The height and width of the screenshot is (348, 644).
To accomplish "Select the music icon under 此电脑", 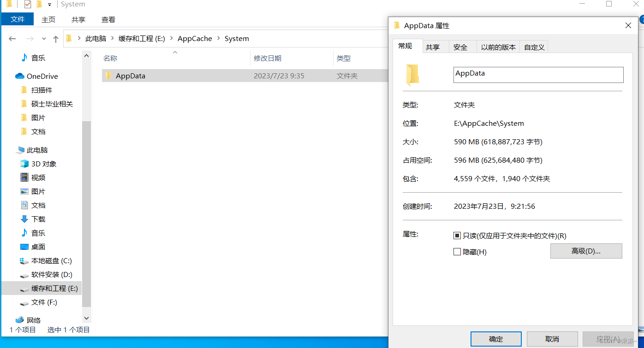I will 24,233.
